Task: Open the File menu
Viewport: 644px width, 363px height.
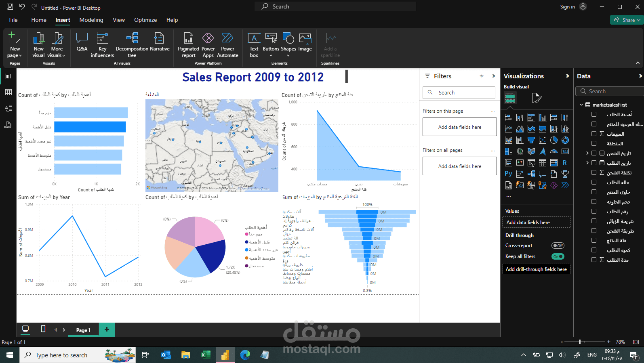Action: 13,20
